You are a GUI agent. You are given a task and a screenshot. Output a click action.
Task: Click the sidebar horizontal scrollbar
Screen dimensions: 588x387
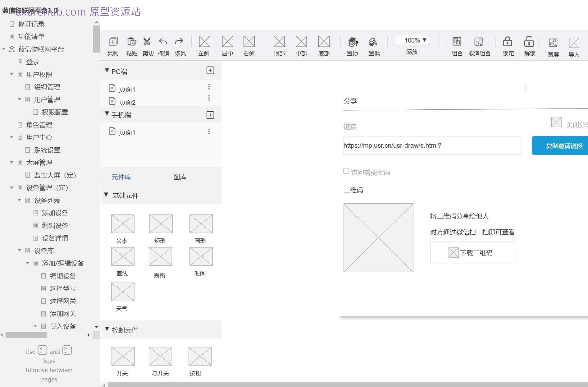tap(26, 335)
